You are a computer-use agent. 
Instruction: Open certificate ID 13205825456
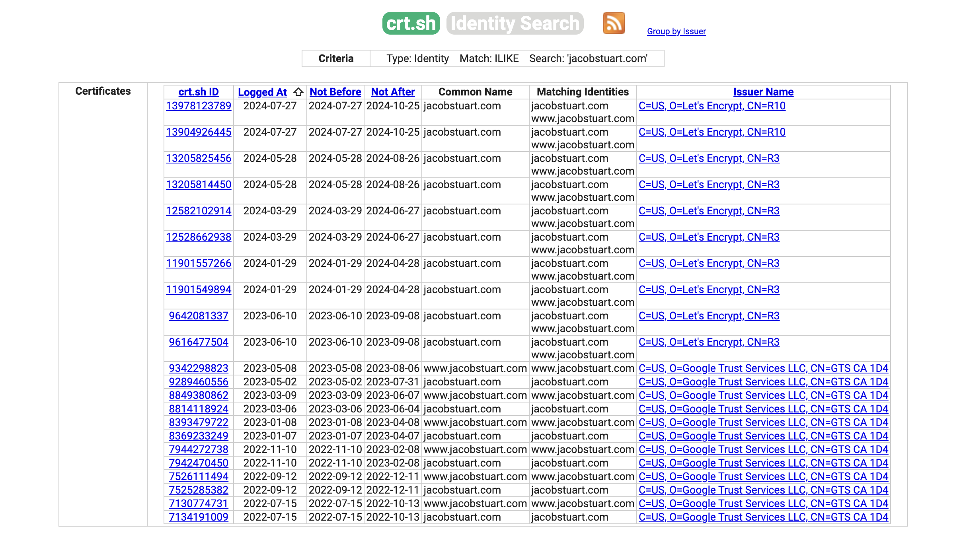click(199, 158)
